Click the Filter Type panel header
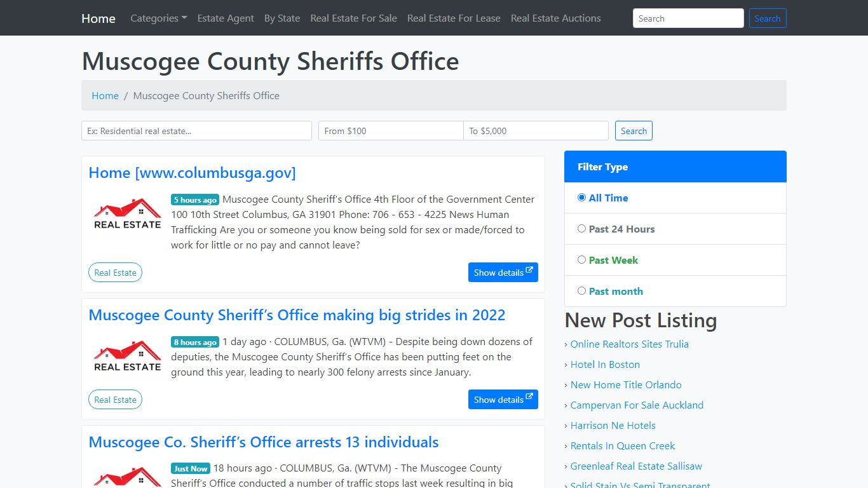This screenshot has width=868, height=488. tap(675, 166)
